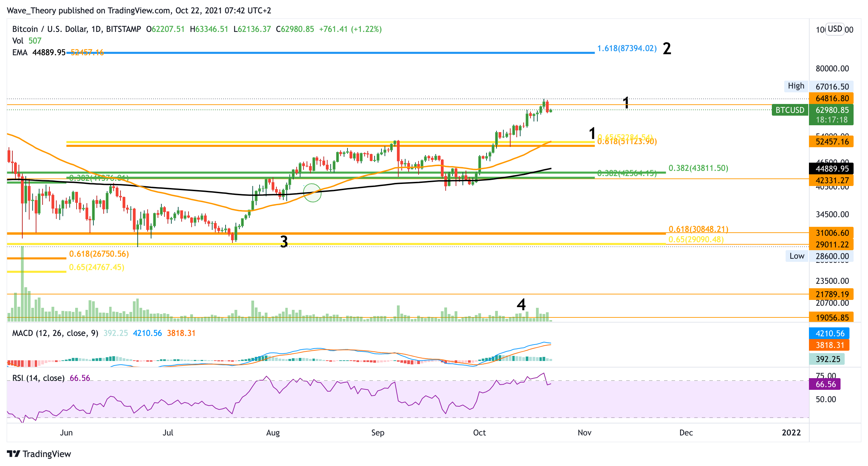868x466 pixels.
Task: Open the USD currency selector
Action: 835,29
